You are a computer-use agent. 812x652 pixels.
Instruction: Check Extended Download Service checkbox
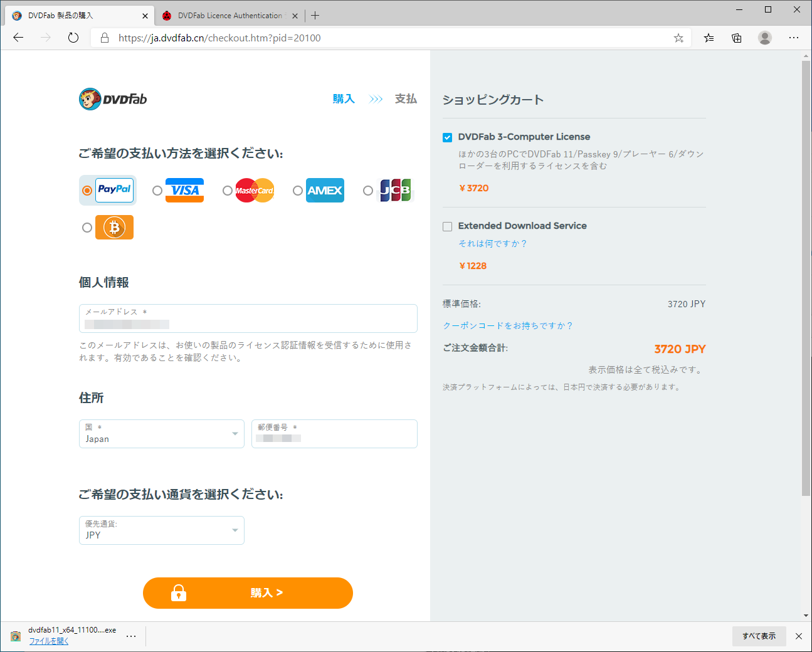447,226
